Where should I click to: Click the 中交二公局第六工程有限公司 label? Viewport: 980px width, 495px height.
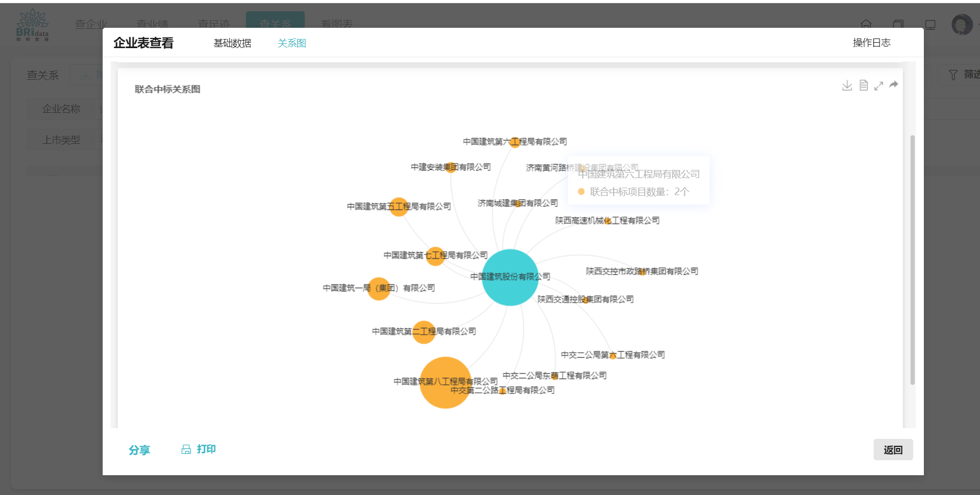613,354
